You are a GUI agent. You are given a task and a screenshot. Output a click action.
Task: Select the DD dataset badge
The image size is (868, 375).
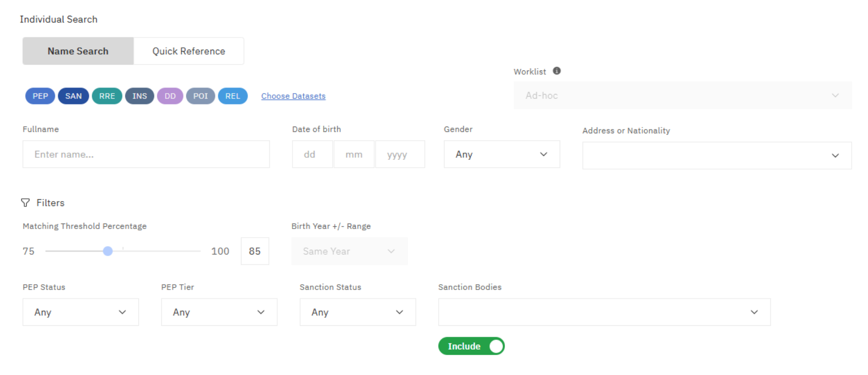(170, 96)
